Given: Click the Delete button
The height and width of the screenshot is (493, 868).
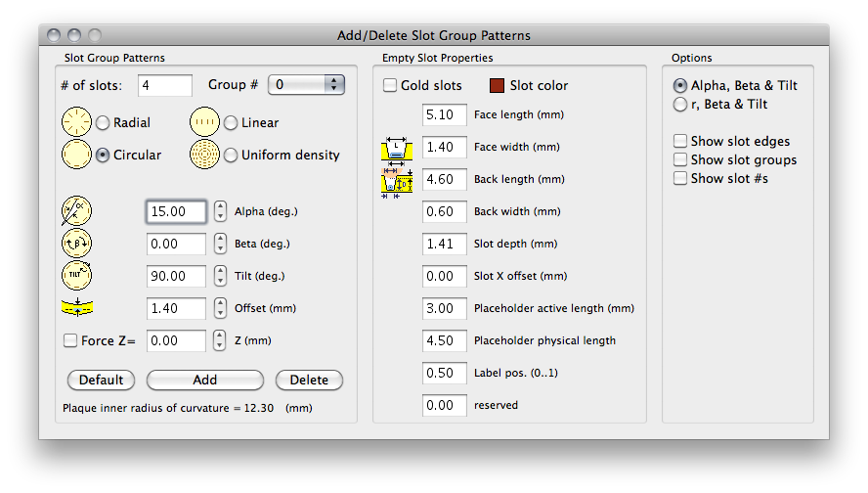Looking at the screenshot, I should coord(309,380).
